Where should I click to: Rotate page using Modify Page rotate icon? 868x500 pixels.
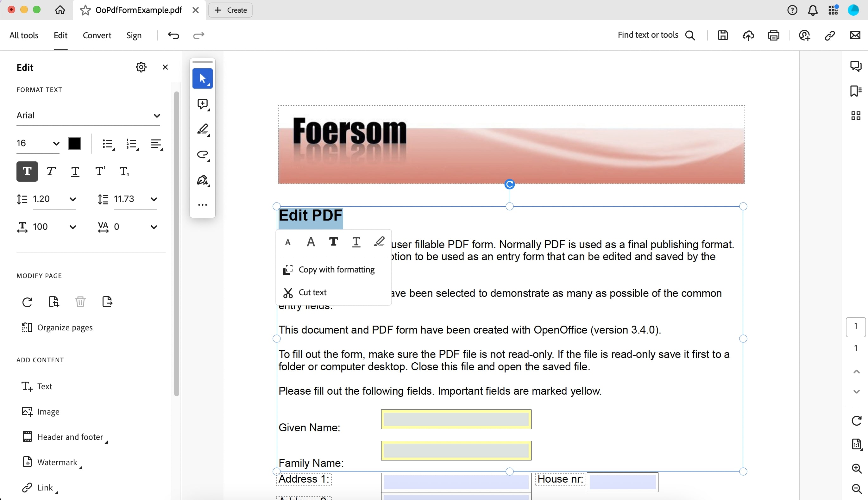click(x=27, y=302)
